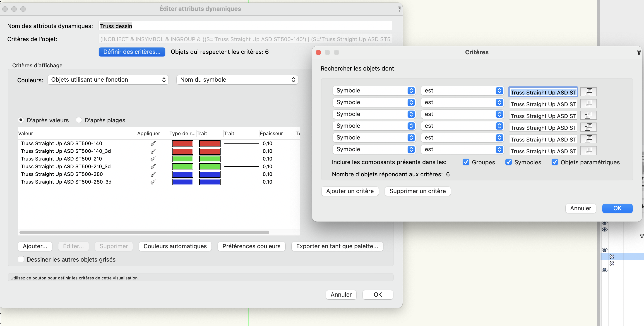The width and height of the screenshot is (644, 326).
Task: Click symbol picker icon in first criteria row
Action: [x=588, y=92]
